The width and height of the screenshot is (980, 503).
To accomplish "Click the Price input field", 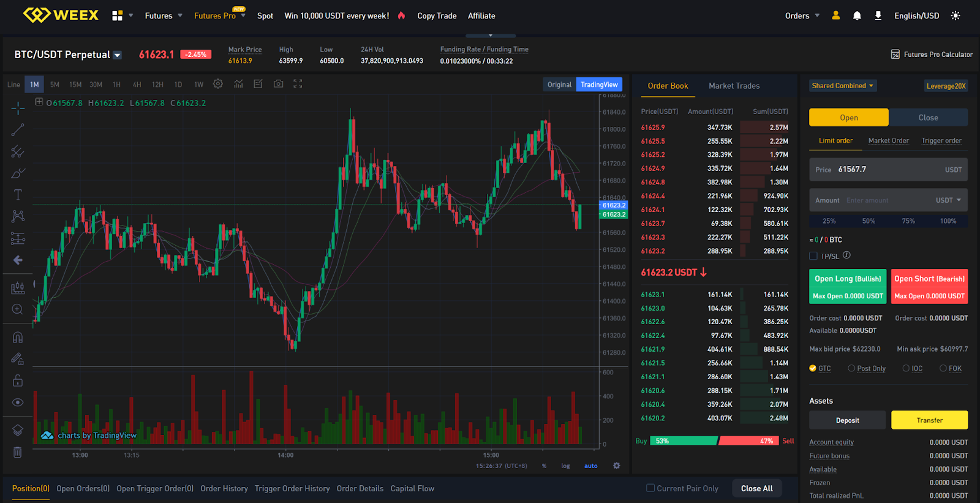I will pyautogui.click(x=889, y=170).
